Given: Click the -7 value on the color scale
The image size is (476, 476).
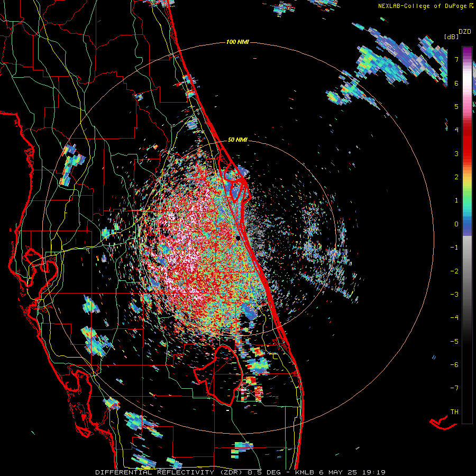Looking at the screenshot, I should 454,388.
